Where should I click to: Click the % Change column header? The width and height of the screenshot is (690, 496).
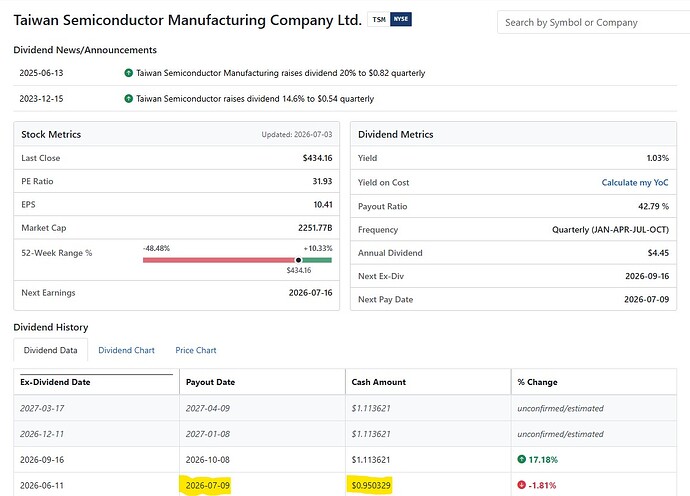[537, 382]
